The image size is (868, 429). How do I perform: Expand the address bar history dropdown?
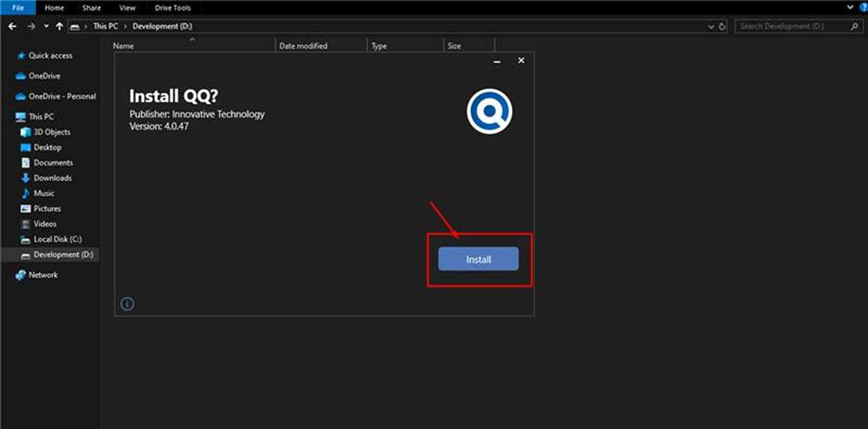click(711, 27)
